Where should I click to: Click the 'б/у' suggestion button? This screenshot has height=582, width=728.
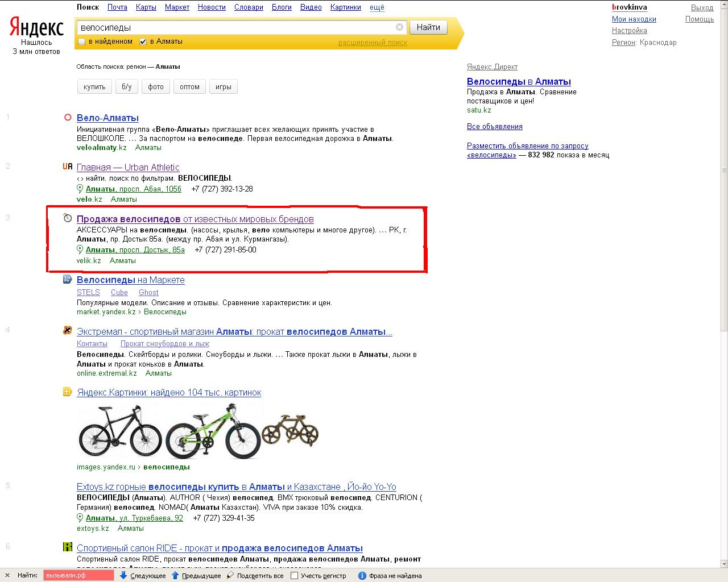(x=126, y=87)
